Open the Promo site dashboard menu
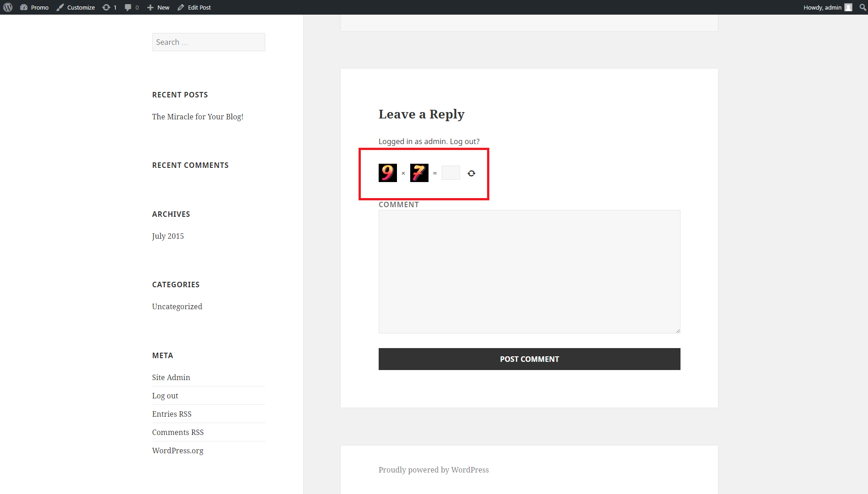Image resolution: width=868 pixels, height=494 pixels. pyautogui.click(x=34, y=7)
